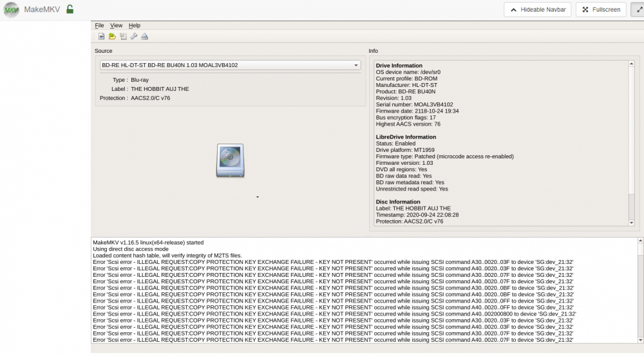Click the log error line containing A40..002000800
Viewport: 644px width, 356px height.
[x=334, y=314]
